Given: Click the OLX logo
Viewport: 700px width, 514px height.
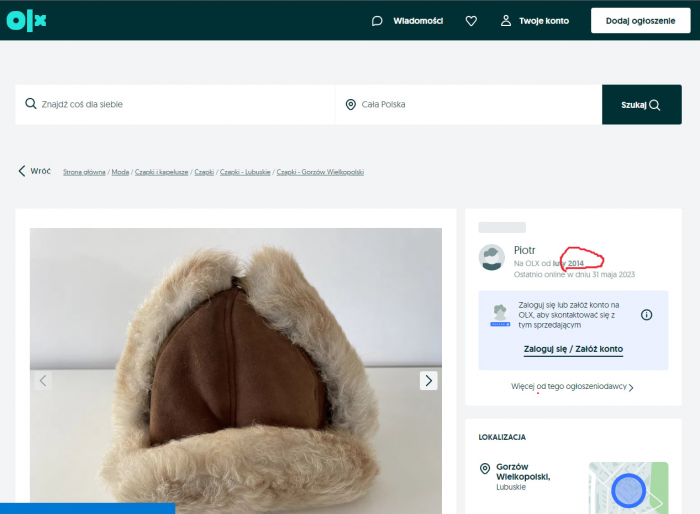Looking at the screenshot, I should [27, 20].
